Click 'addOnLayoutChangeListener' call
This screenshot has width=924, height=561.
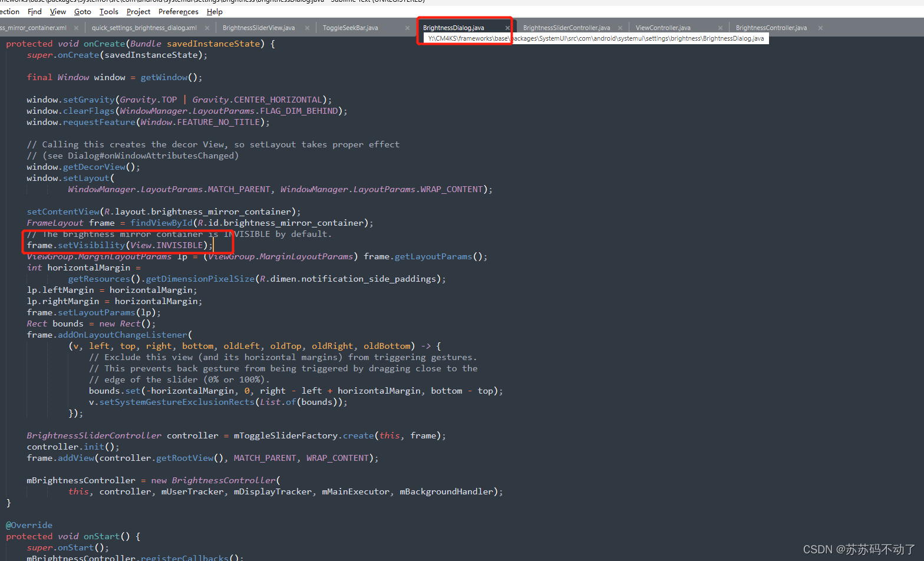pyautogui.click(x=123, y=335)
